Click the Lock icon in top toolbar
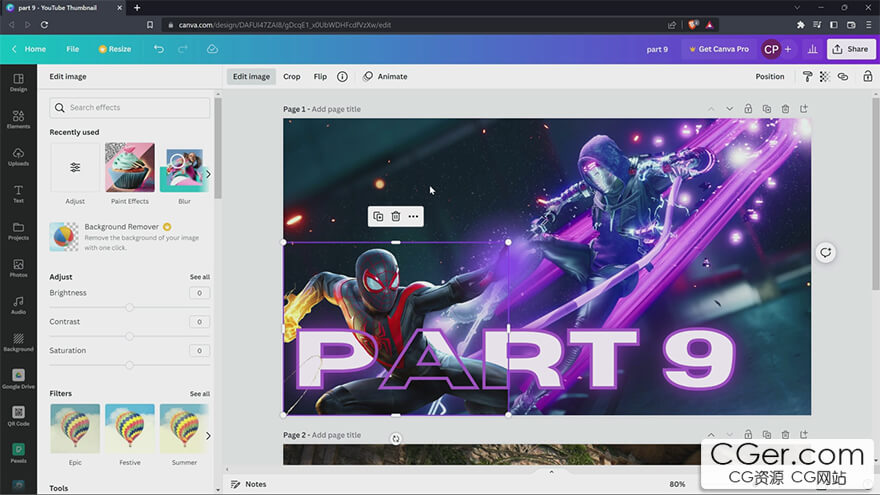Screen dimensions: 880x495 [x=868, y=76]
